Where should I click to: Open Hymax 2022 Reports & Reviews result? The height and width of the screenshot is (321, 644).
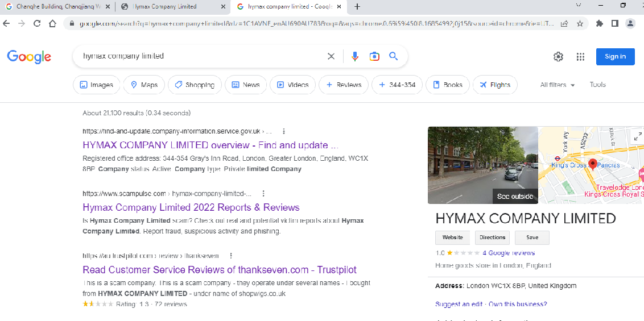point(191,207)
